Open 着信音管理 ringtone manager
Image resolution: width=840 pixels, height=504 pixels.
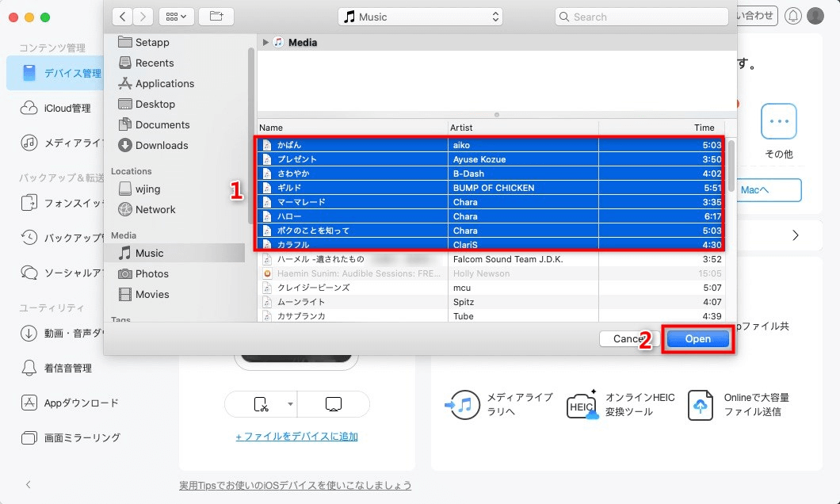(56, 368)
